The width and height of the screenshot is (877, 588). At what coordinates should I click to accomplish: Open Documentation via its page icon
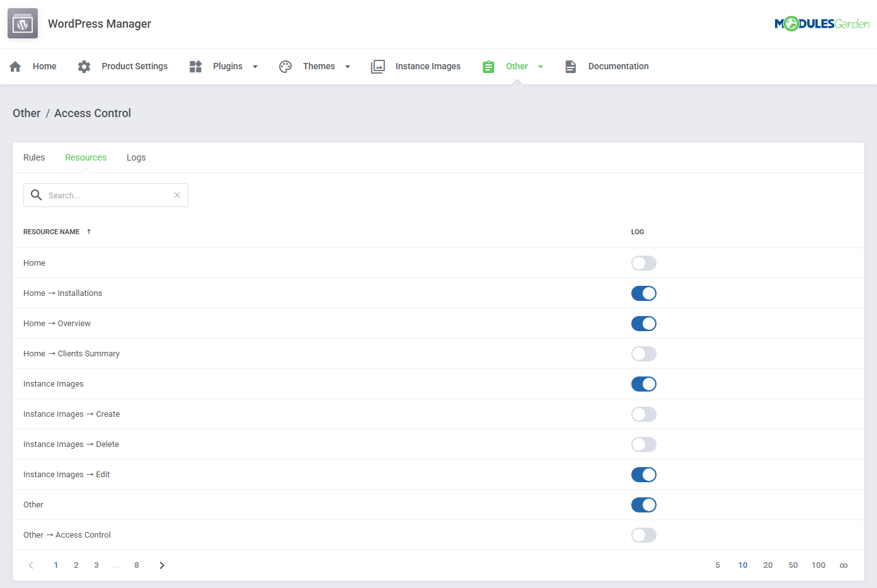tap(571, 66)
